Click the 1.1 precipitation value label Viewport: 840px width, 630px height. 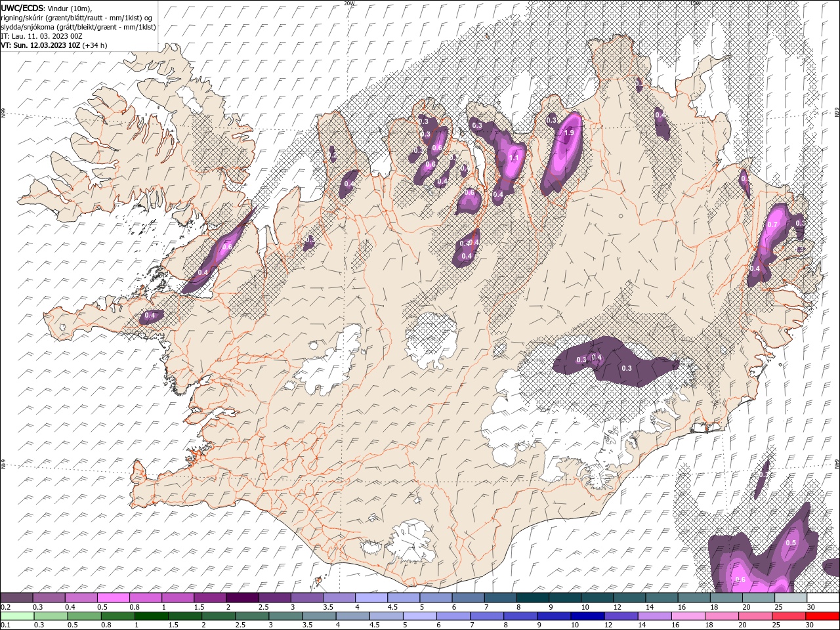coord(514,157)
